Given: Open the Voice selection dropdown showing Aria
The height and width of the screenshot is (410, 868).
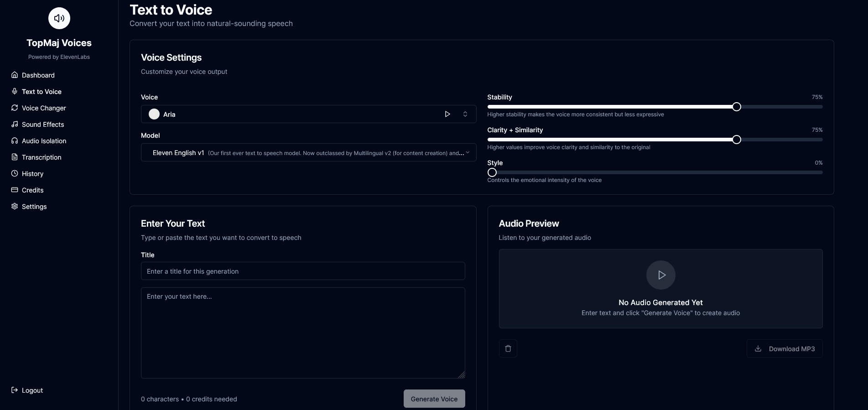Looking at the screenshot, I should 292,114.
